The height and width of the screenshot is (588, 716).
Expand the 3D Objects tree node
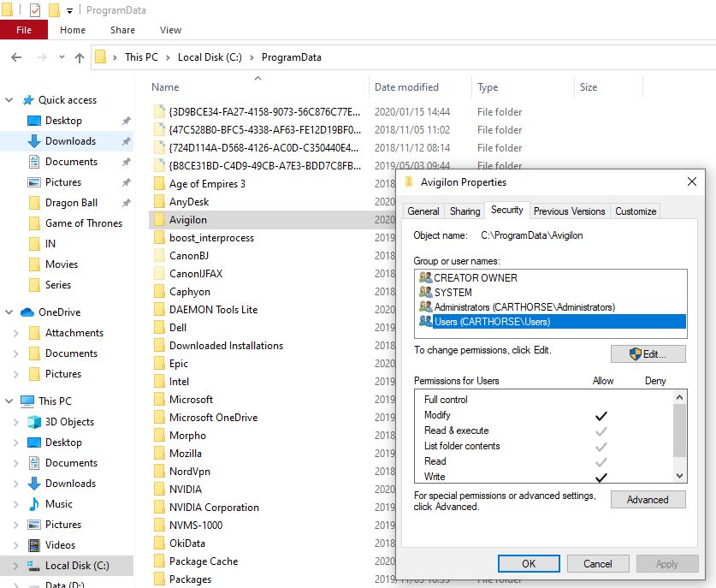pyautogui.click(x=16, y=422)
